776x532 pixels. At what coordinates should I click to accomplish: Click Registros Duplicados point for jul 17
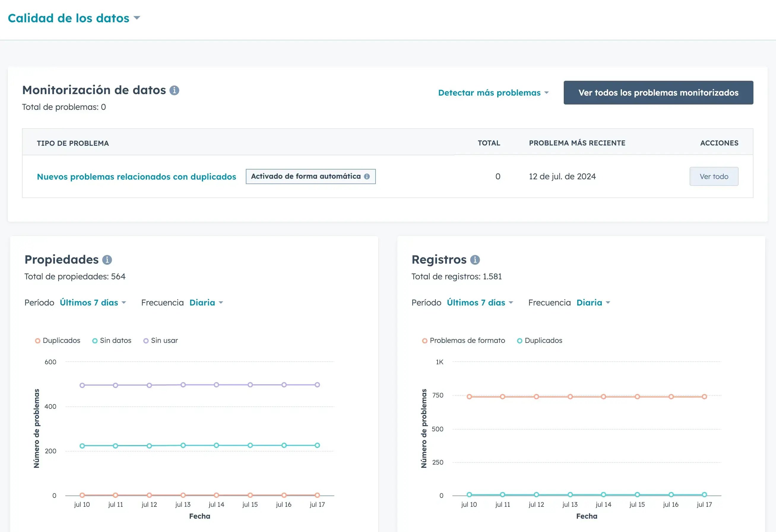pyautogui.click(x=704, y=495)
